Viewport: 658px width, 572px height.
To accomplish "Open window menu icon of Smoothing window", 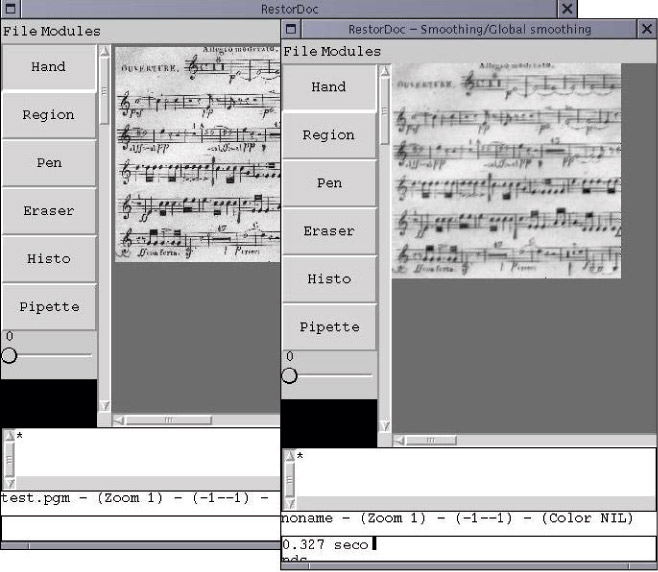I will [290, 29].
